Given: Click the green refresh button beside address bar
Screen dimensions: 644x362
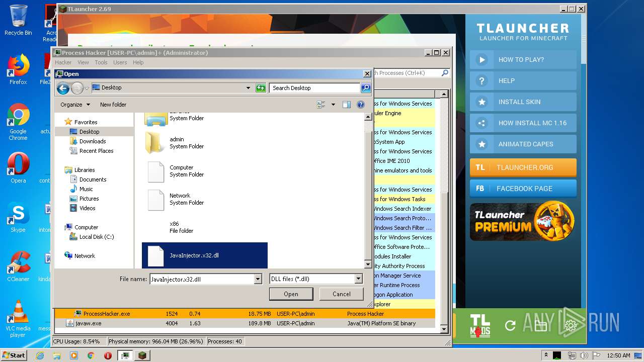Looking at the screenshot, I should pyautogui.click(x=260, y=88).
